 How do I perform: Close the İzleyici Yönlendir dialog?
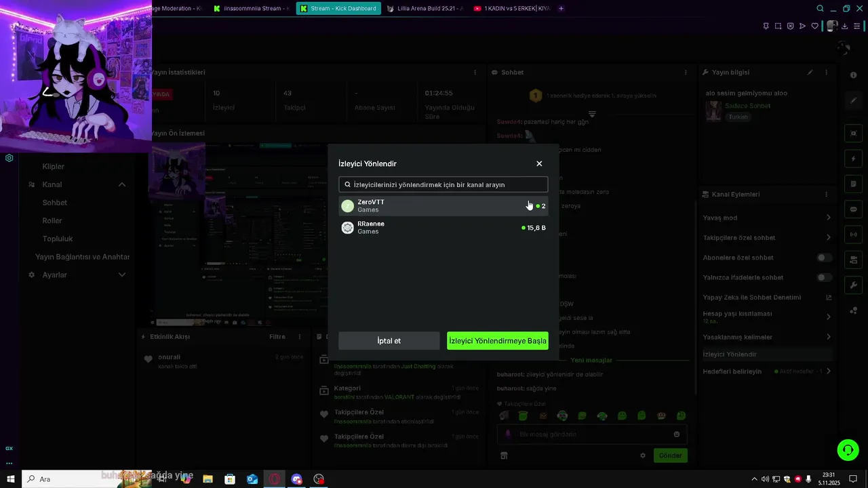click(x=539, y=163)
